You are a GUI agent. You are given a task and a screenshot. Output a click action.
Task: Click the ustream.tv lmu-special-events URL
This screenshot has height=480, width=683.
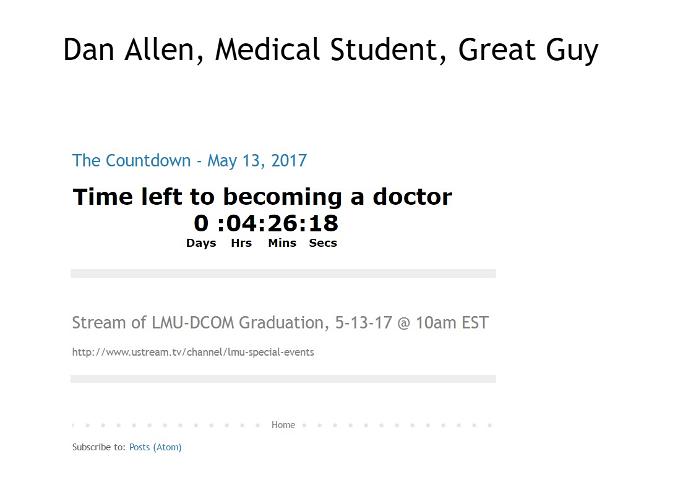coord(193,352)
